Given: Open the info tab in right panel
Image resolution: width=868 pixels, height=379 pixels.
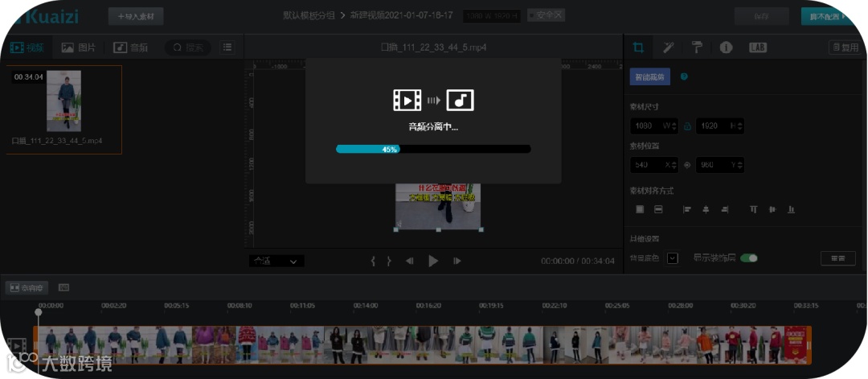Looking at the screenshot, I should tap(726, 47).
